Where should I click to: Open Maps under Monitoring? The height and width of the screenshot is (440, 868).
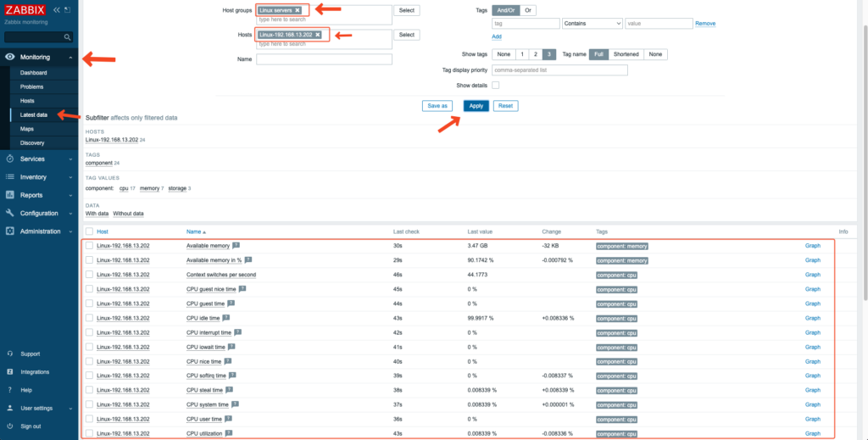point(27,128)
